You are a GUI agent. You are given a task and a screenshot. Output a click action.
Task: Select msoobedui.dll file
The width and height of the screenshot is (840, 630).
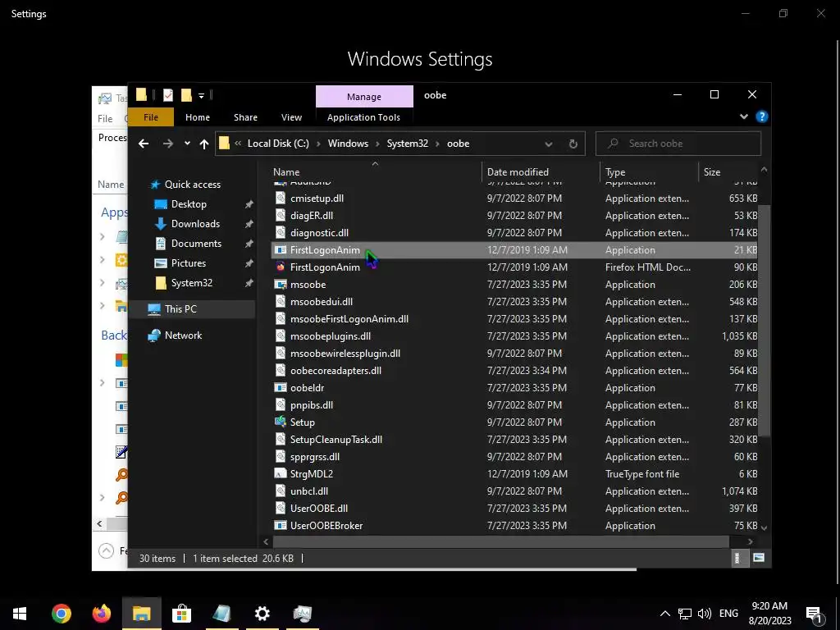(x=322, y=302)
